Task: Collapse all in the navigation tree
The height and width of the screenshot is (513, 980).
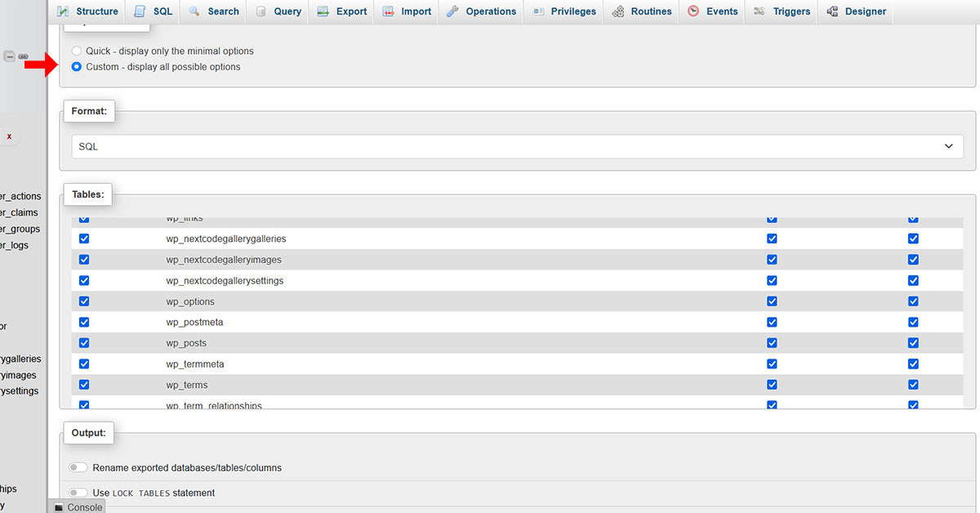Action: 9,56
